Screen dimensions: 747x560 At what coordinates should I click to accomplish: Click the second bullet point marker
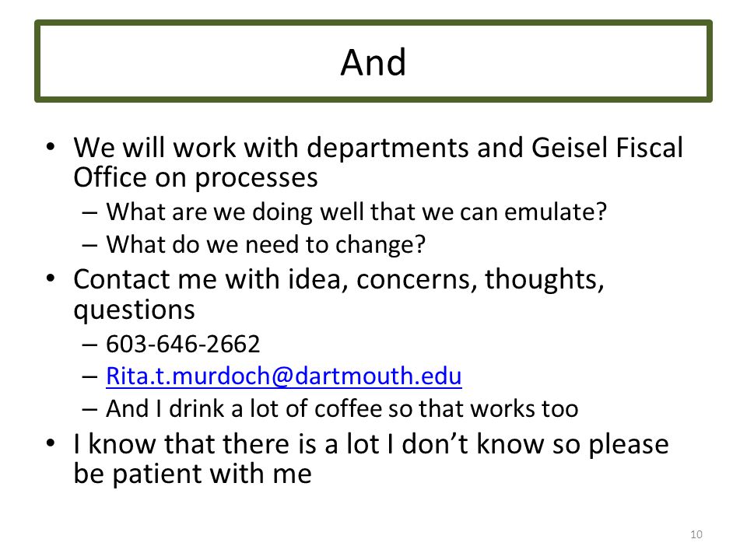pos(51,278)
